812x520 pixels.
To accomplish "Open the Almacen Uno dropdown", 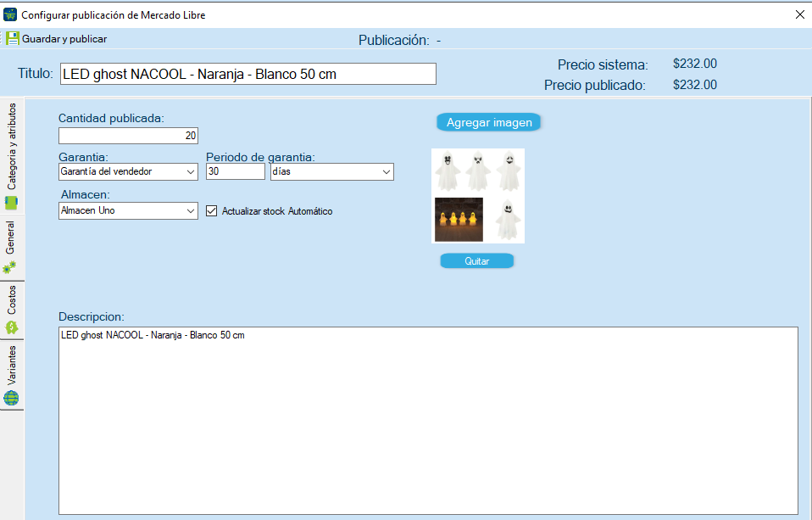I will click(129, 210).
